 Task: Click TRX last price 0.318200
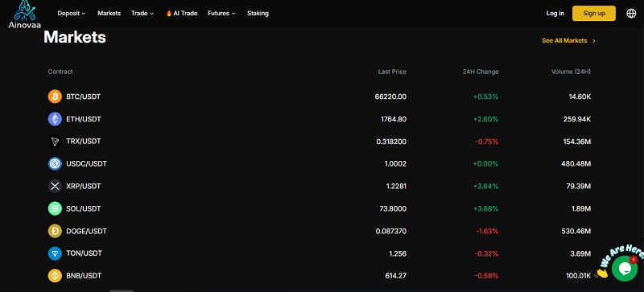(391, 142)
